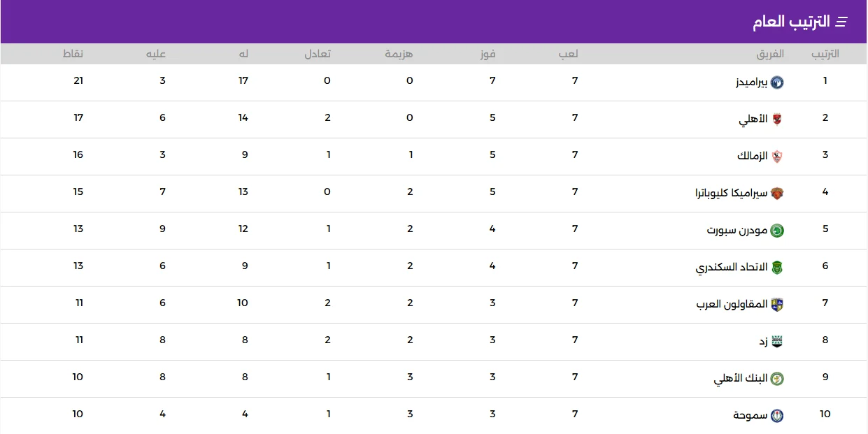Click the Smouha club logo

[777, 416]
